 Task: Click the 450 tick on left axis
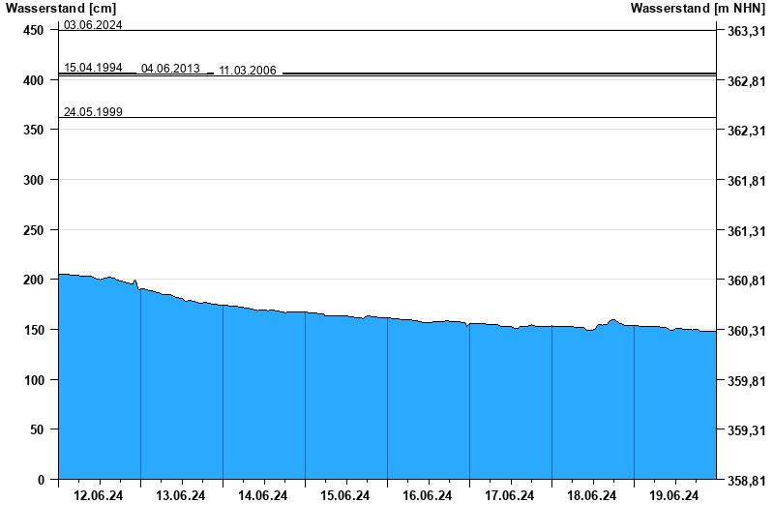click(x=33, y=31)
